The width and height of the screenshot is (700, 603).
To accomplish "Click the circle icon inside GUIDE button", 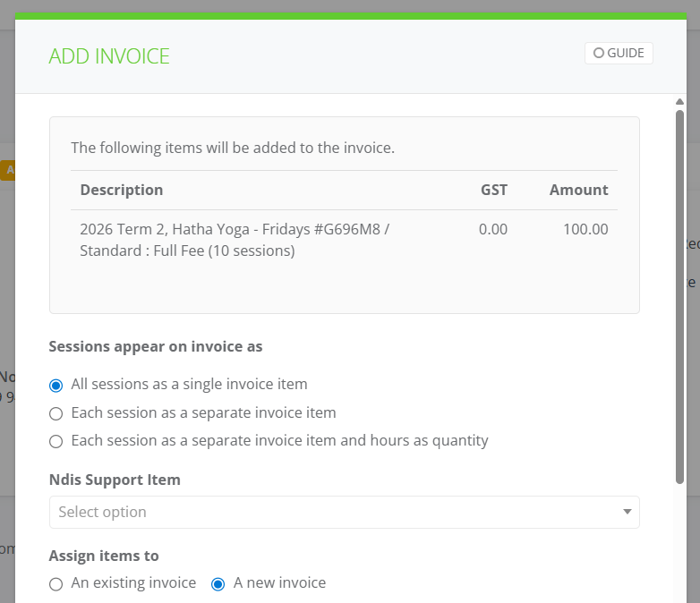I will coord(598,53).
